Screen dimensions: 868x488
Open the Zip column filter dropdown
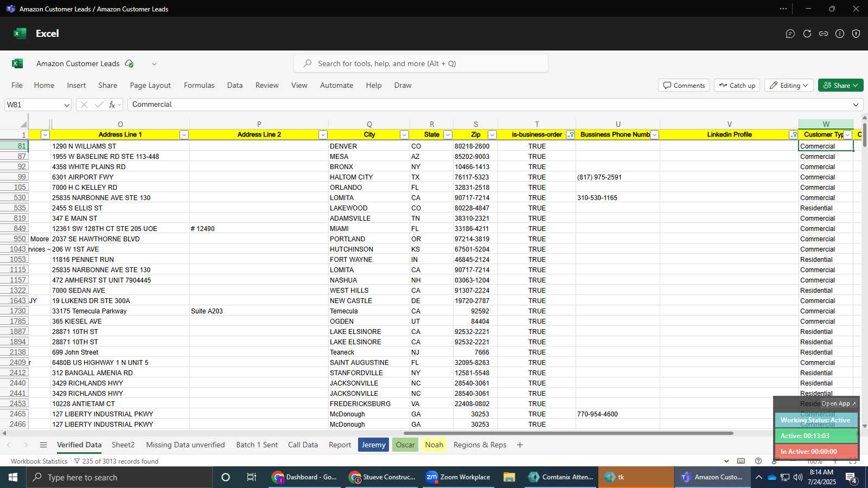492,135
